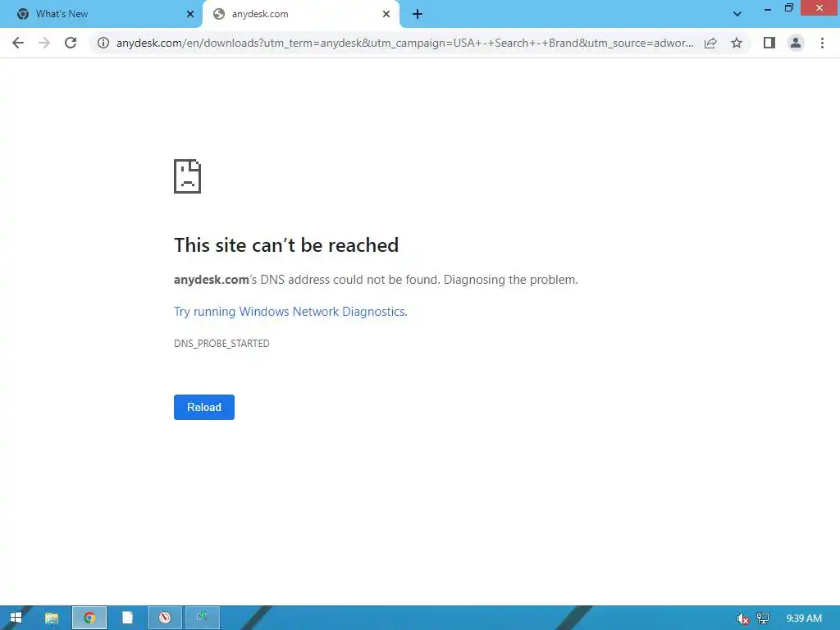Screen dimensions: 840x630
Task: Click the This site can't be reached heading
Action: pos(286,244)
